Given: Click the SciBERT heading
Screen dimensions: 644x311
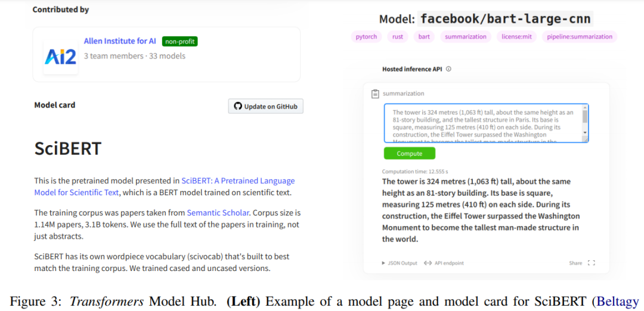Looking at the screenshot, I should (x=68, y=149).
